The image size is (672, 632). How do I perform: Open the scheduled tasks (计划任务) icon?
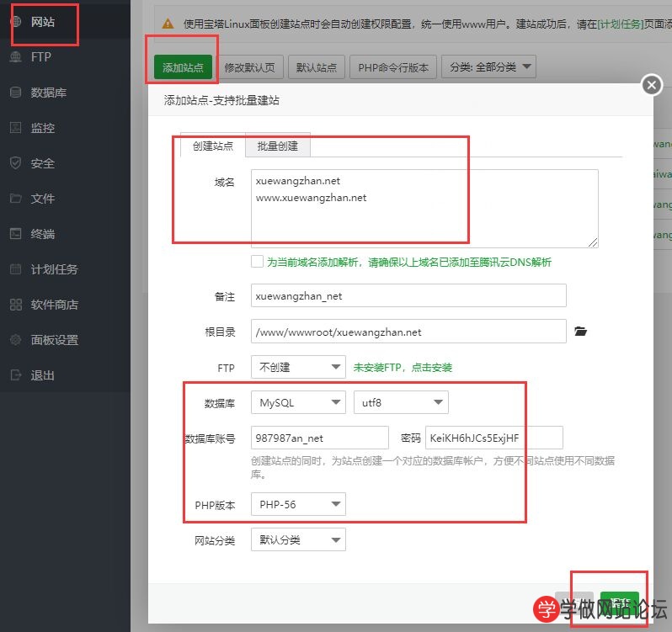[16, 269]
